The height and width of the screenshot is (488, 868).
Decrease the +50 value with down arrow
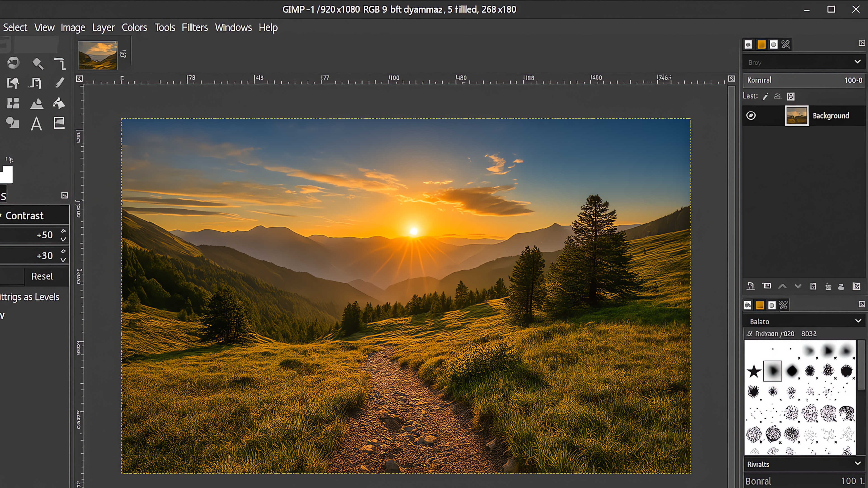click(63, 239)
